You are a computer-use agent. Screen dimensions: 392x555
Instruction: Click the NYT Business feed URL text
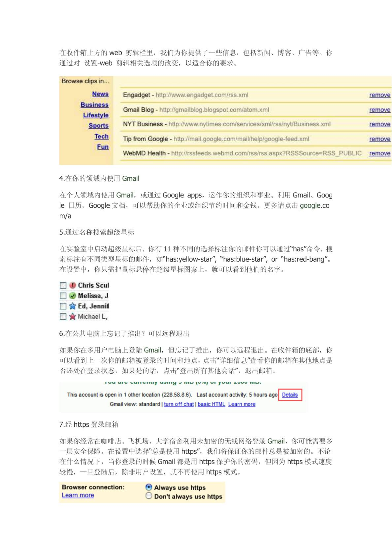point(249,124)
